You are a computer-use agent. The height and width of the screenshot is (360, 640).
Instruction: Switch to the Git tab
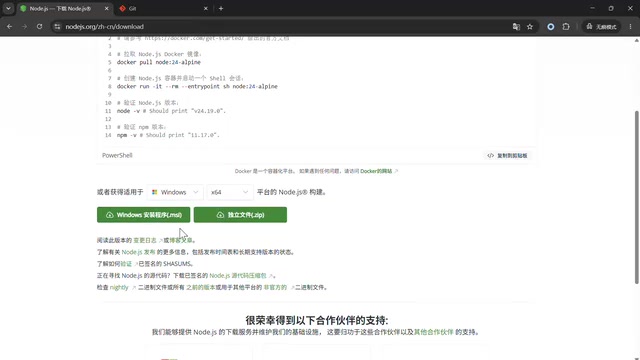pos(163,9)
